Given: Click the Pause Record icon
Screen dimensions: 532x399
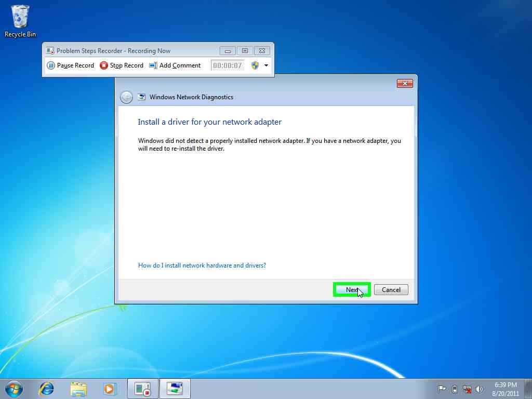Looking at the screenshot, I should (51, 65).
